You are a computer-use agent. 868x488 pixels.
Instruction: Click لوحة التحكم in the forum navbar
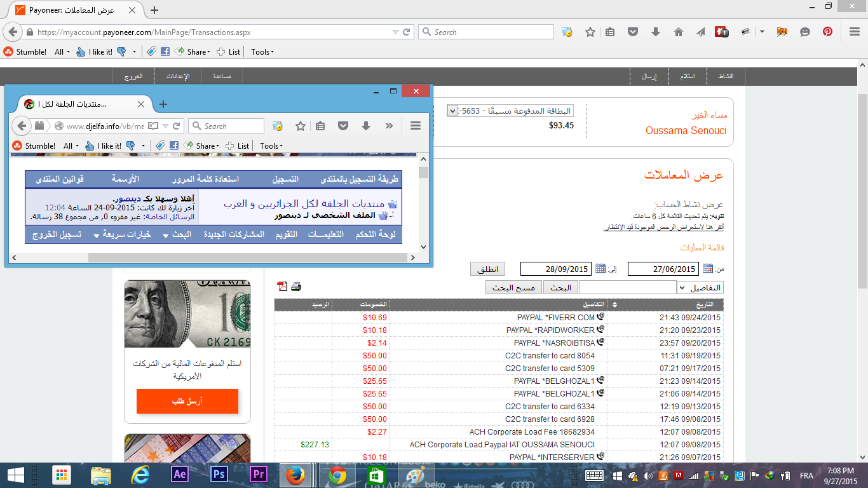tap(375, 234)
